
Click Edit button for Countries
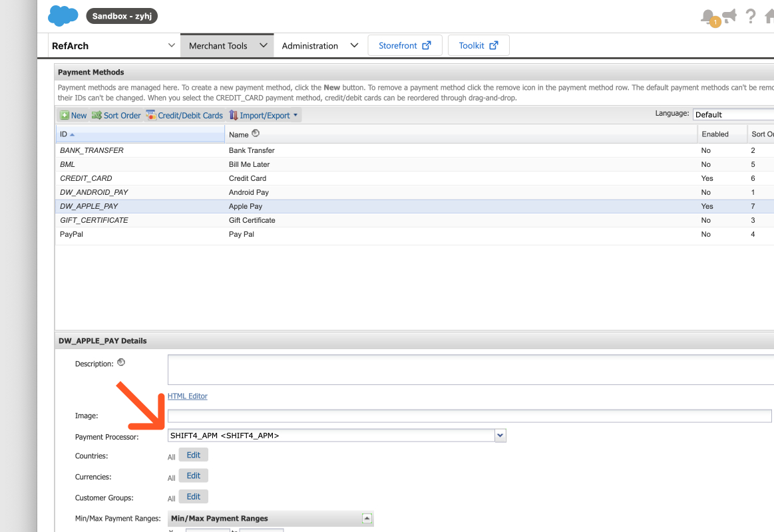point(194,455)
